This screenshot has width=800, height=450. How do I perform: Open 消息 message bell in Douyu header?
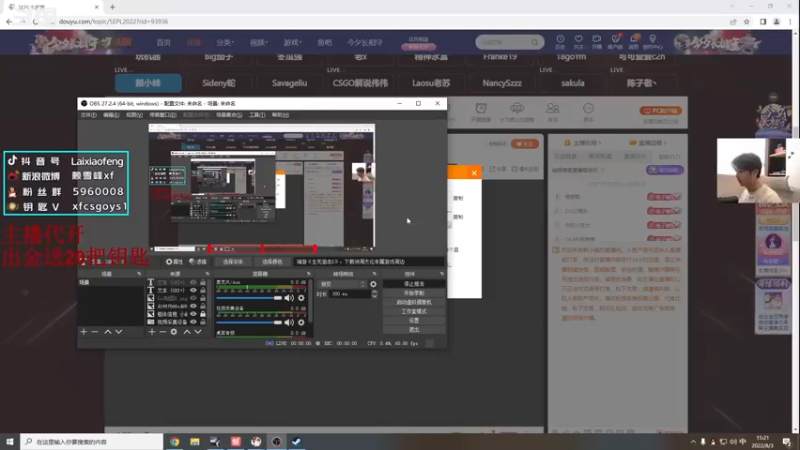pos(634,42)
